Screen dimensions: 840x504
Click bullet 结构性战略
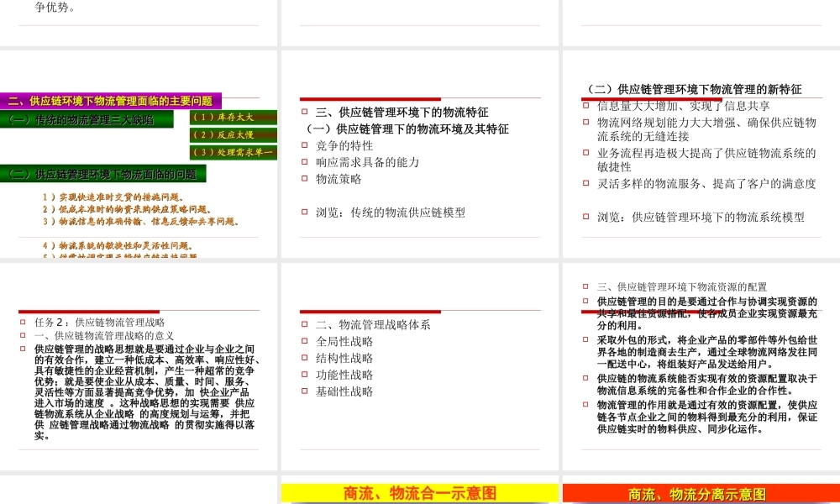click(344, 359)
